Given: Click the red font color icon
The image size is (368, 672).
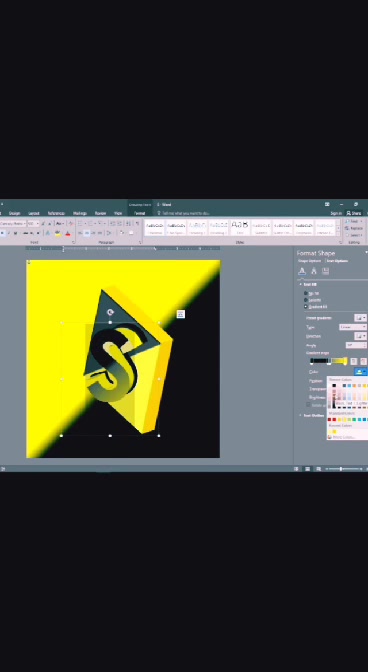Looking at the screenshot, I should tap(68, 234).
